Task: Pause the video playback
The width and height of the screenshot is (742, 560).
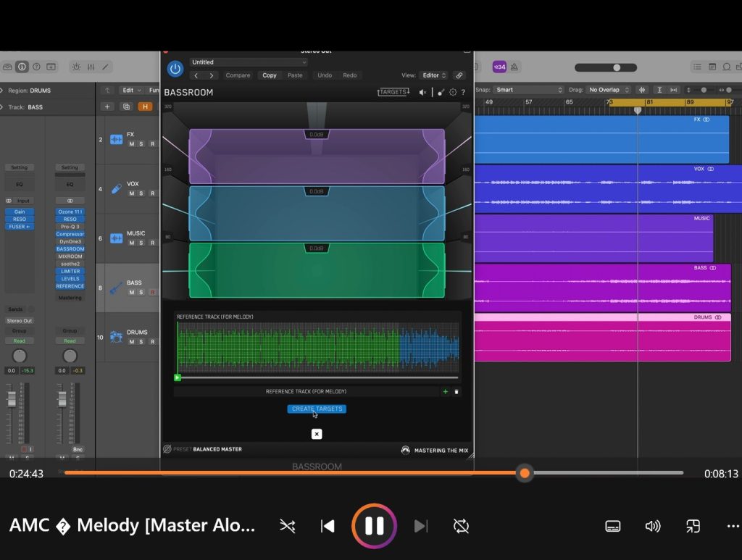Action: pyautogui.click(x=374, y=525)
